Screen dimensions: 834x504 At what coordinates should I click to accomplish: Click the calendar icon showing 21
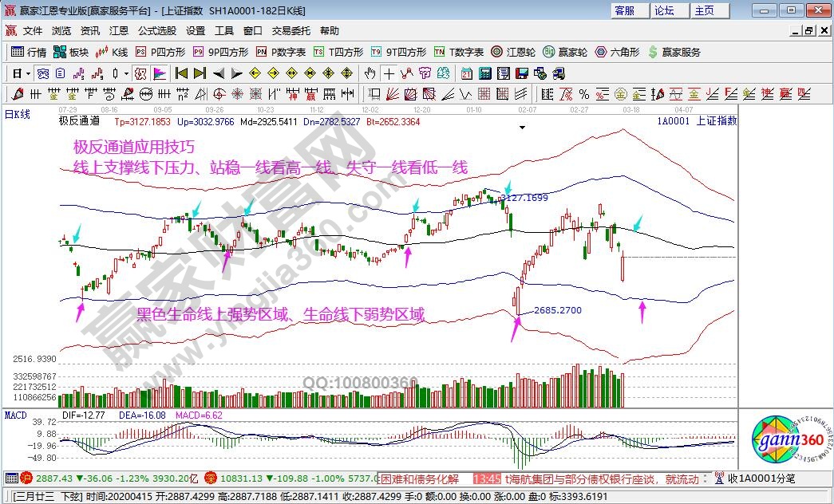(467, 73)
